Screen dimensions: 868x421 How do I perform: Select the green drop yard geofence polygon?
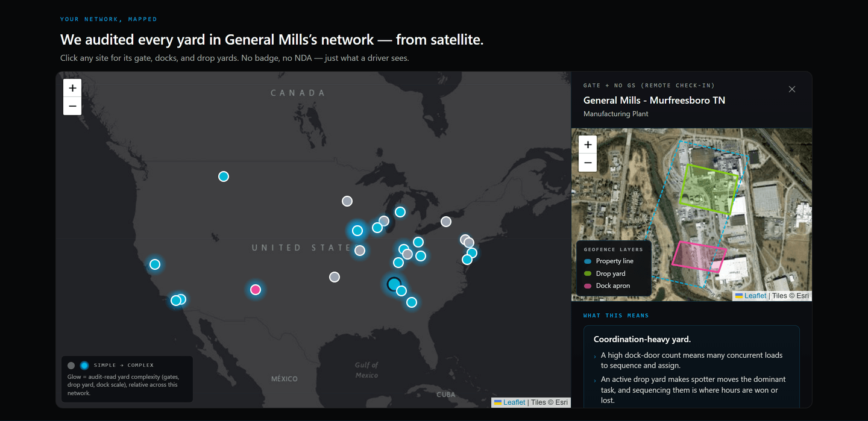coord(709,189)
